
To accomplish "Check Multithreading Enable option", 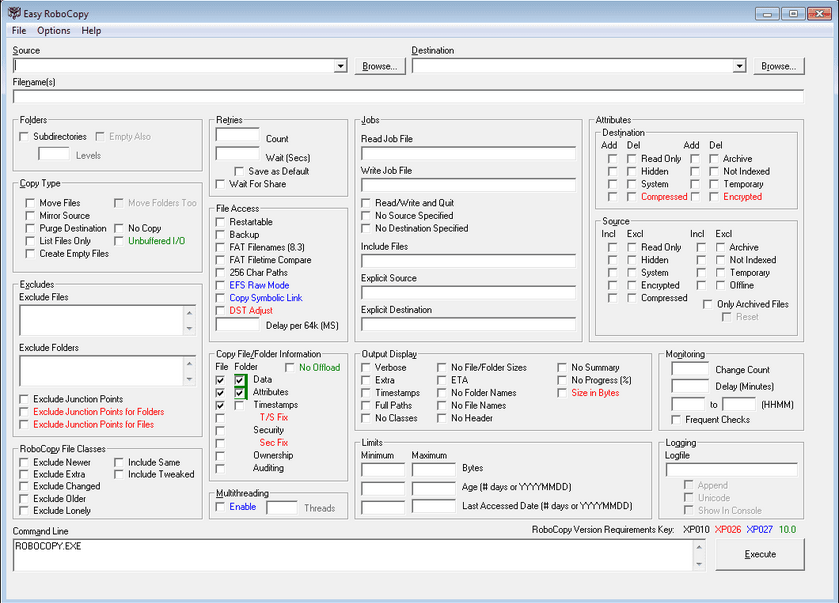I will click(220, 507).
